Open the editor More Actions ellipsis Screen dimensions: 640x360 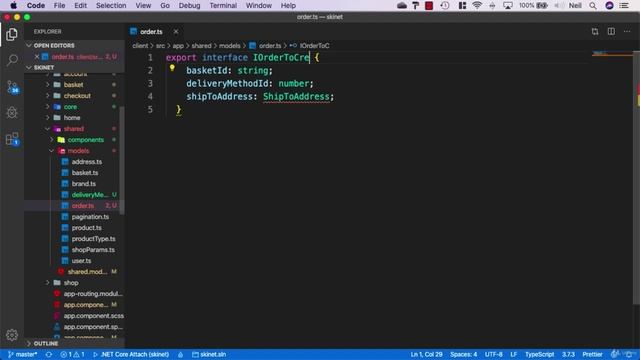627,31
